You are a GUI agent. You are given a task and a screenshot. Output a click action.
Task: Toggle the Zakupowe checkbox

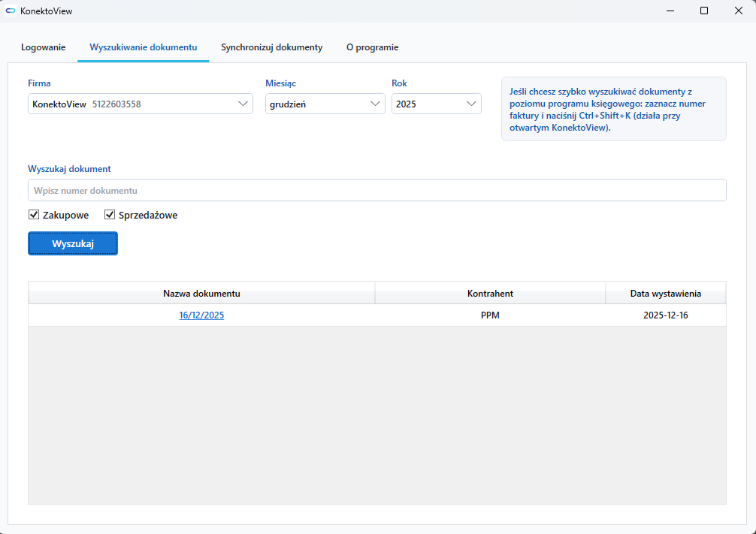click(34, 216)
